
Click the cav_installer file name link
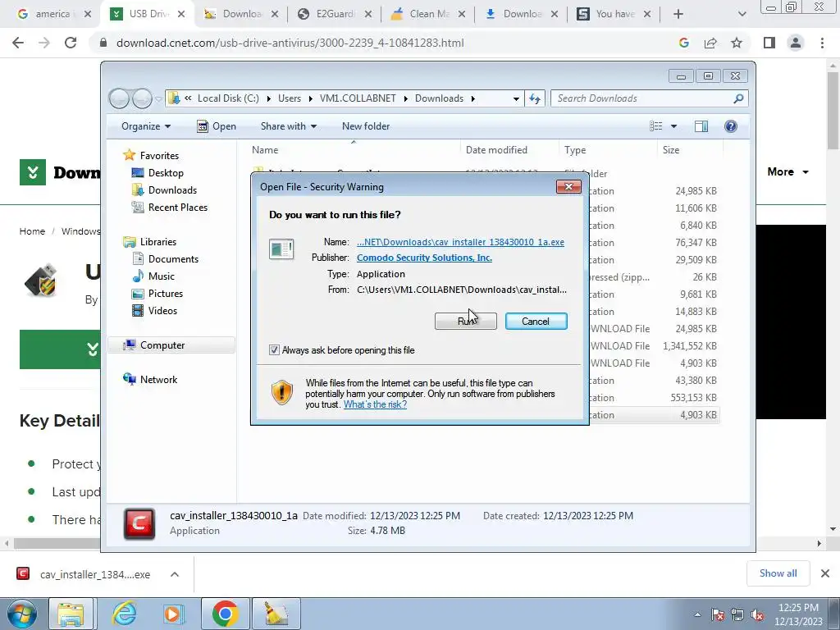click(x=460, y=242)
